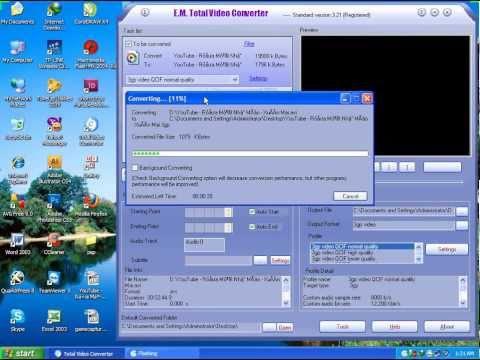Click the wide button right of preview controls

click(442, 167)
